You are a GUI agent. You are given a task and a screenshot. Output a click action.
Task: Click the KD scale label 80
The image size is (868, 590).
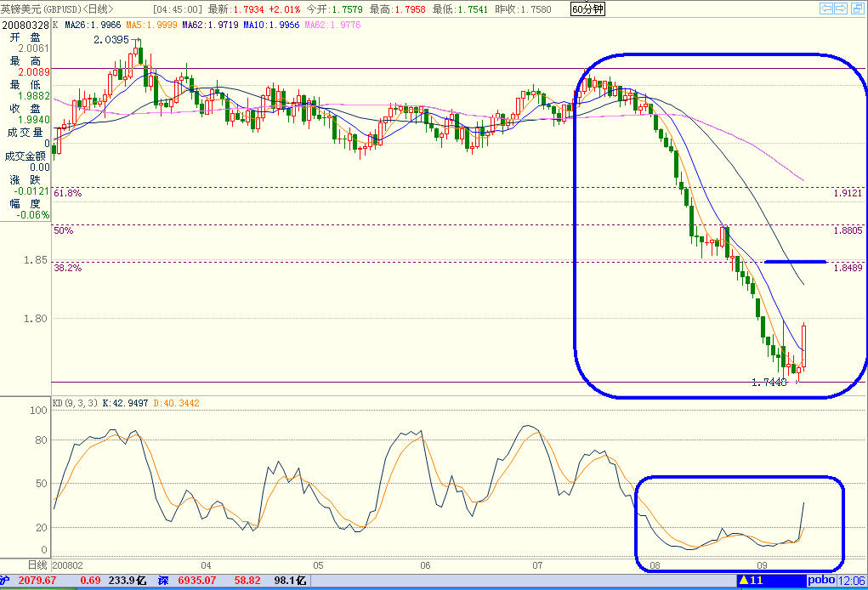pos(41,440)
